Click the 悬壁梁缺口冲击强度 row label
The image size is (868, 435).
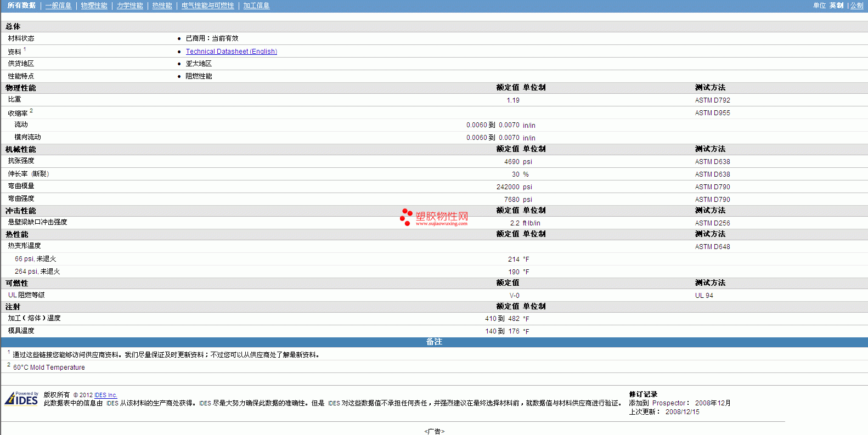[x=37, y=222]
